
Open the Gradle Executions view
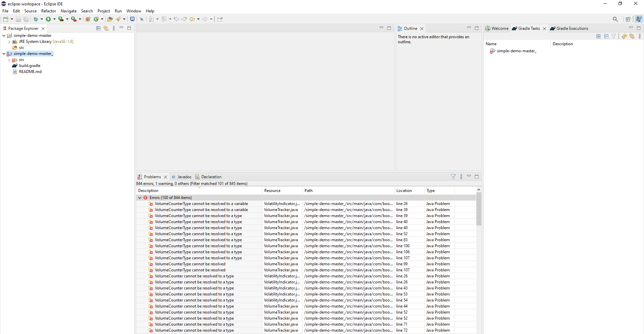pyautogui.click(x=572, y=28)
